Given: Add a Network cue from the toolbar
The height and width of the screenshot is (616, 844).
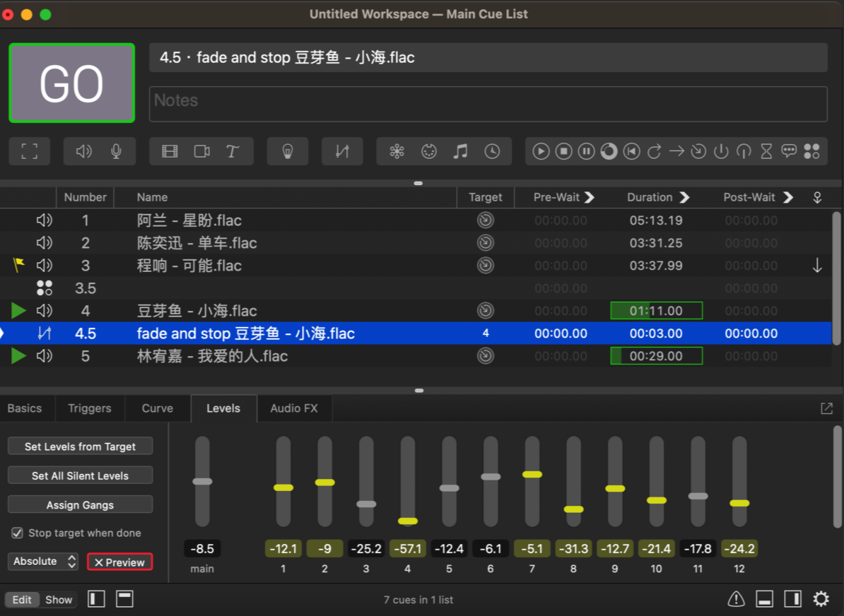Looking at the screenshot, I should click(x=397, y=151).
